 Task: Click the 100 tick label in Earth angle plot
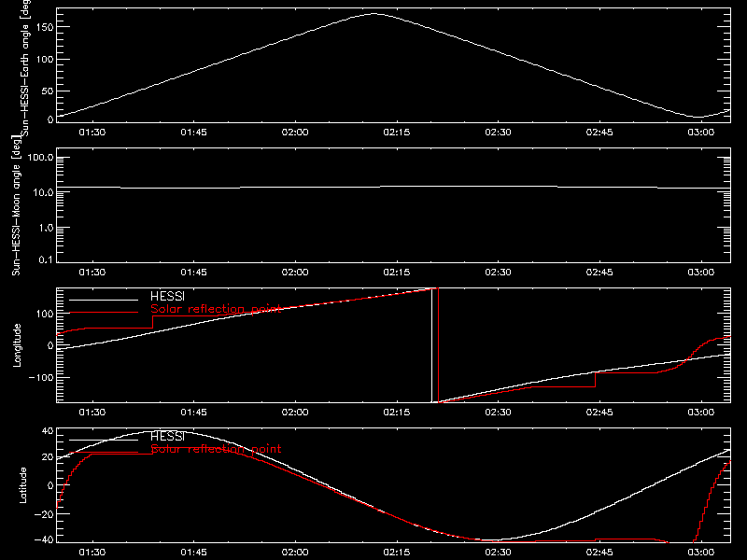tap(45, 60)
